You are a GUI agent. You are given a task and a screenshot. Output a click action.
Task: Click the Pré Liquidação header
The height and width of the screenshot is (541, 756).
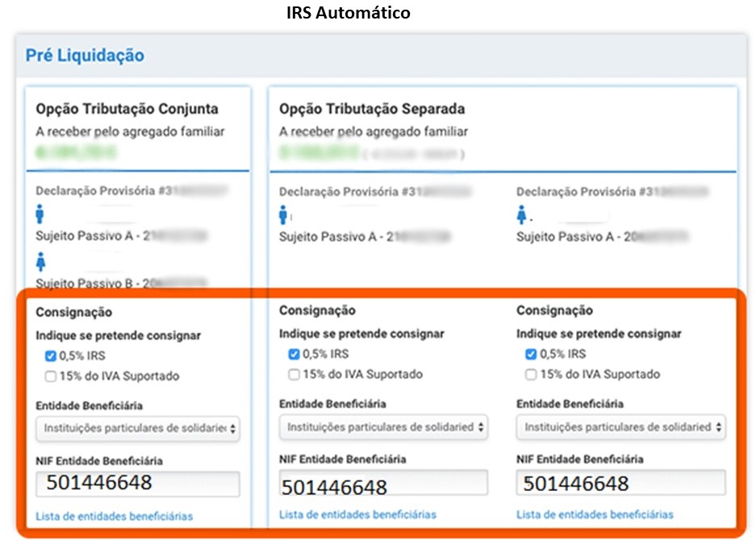tap(85, 56)
